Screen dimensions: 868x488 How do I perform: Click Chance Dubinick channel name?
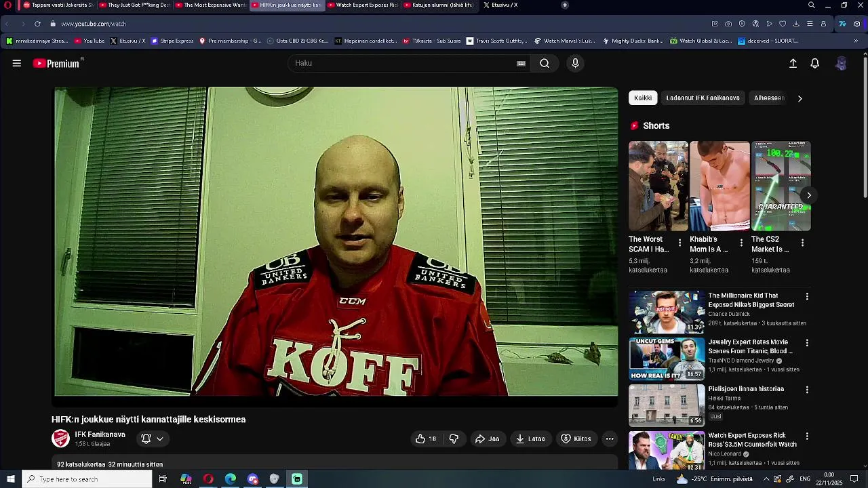click(729, 314)
